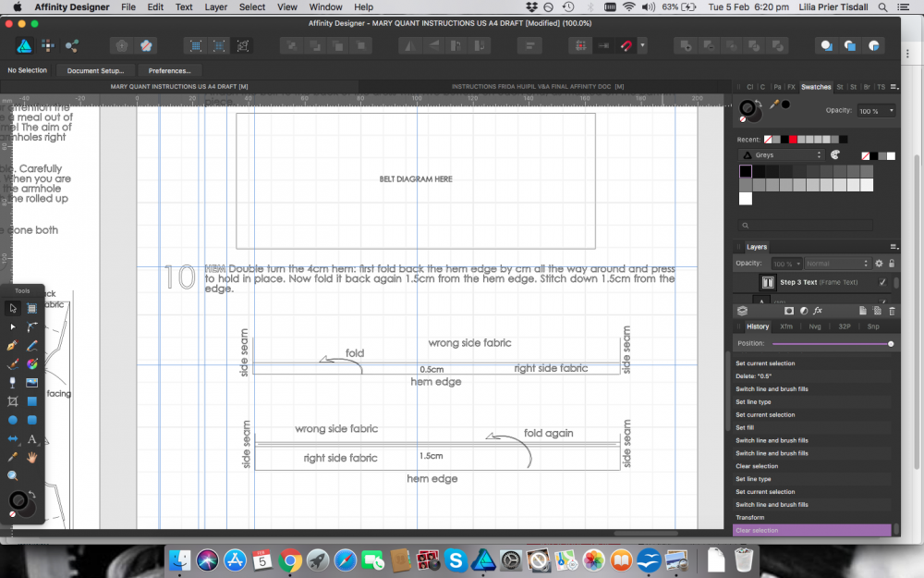Image resolution: width=924 pixels, height=578 pixels.
Task: Switch to the History tab
Action: 756,326
